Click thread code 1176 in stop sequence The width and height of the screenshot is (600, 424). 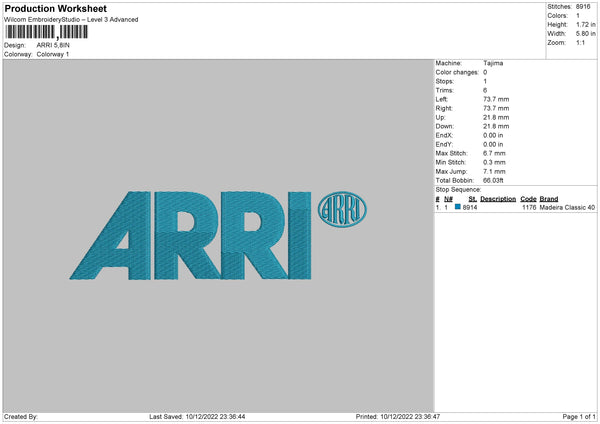click(529, 207)
